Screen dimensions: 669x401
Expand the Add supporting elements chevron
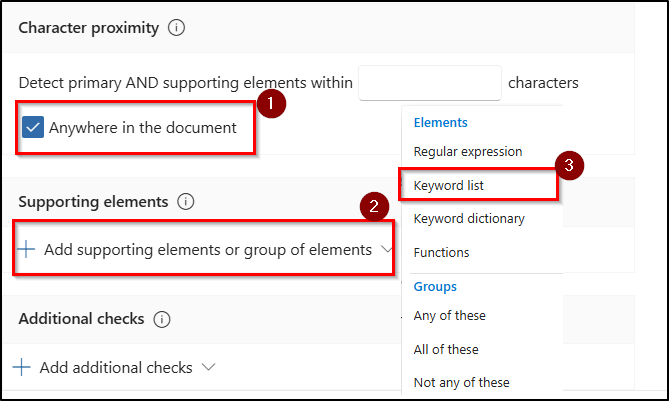point(387,250)
